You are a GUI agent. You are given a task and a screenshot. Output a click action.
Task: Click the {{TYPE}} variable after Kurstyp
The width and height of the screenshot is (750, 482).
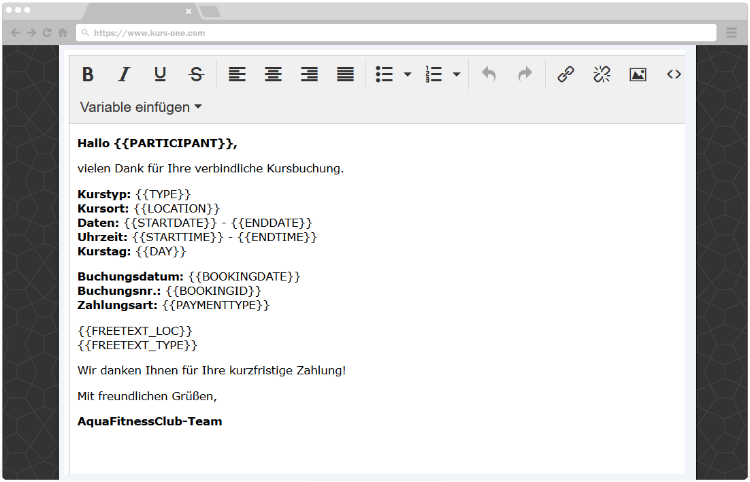(x=163, y=194)
